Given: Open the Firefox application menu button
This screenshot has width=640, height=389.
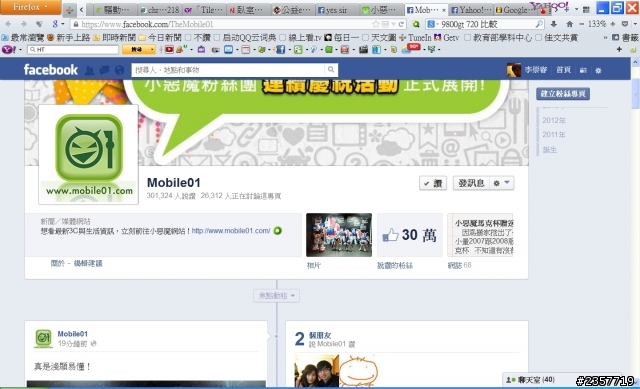Looking at the screenshot, I should tap(30, 7).
